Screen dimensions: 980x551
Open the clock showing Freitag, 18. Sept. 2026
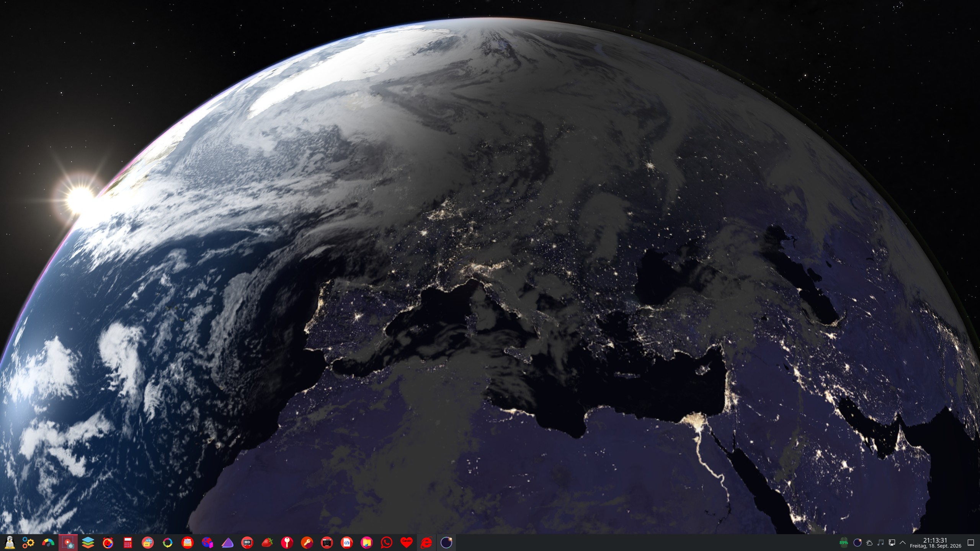click(x=936, y=543)
